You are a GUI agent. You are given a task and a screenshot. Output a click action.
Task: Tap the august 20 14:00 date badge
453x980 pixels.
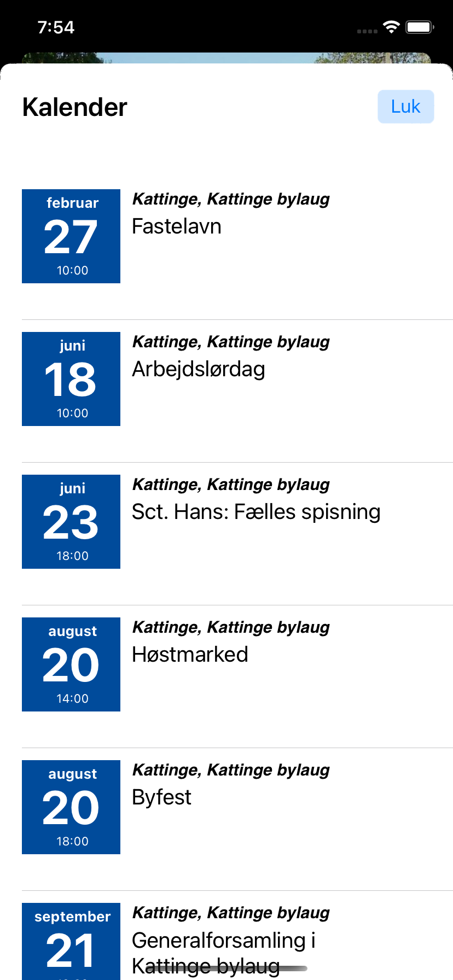pos(71,664)
